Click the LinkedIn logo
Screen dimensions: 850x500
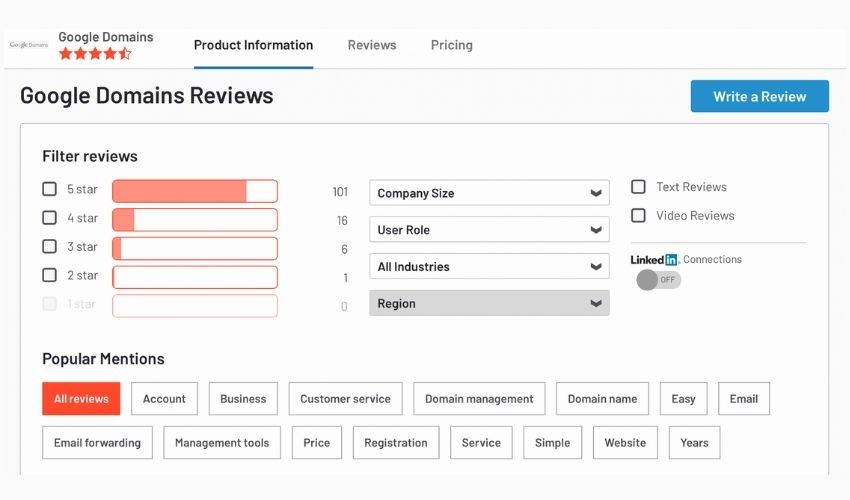(654, 260)
